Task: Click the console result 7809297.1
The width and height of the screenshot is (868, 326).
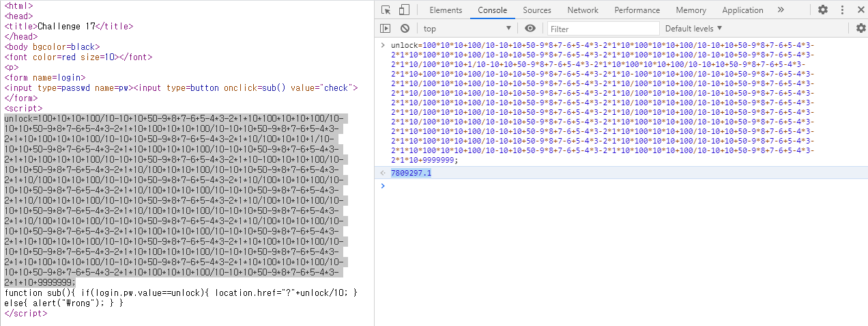Action: (411, 173)
